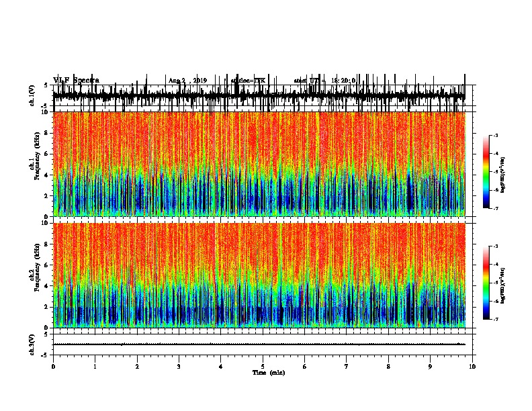Screen dimensions: 532x411
Task: Click the ch.3 voltage axis "-5" tick label
Action: (x=46, y=355)
